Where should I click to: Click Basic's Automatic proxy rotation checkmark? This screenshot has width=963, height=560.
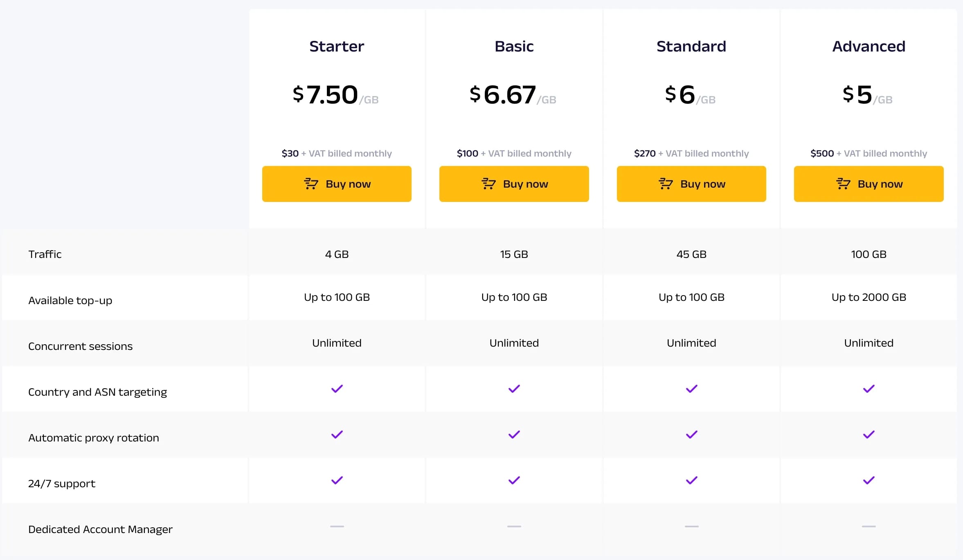[514, 435]
